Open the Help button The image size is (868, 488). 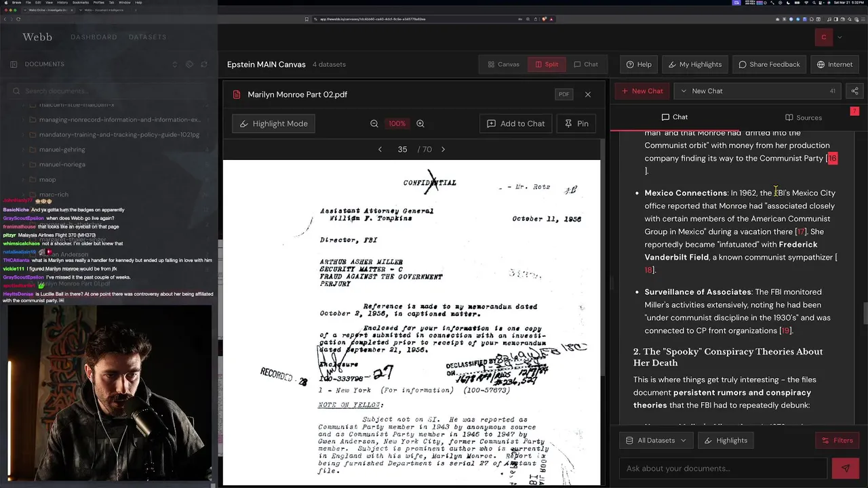coord(639,64)
